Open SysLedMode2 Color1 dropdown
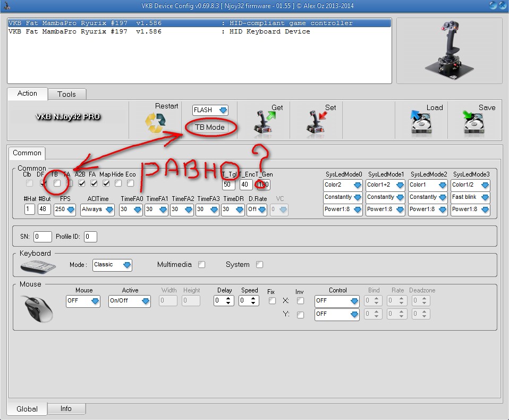The width and height of the screenshot is (509, 420). [428, 185]
